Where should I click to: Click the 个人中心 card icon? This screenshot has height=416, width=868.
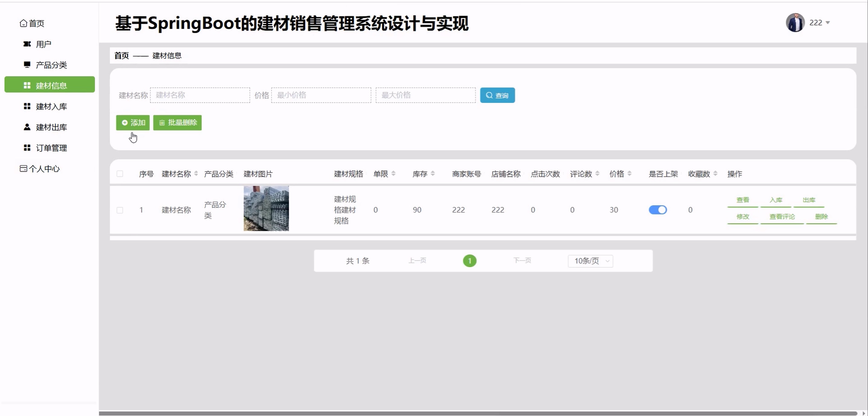pyautogui.click(x=23, y=169)
